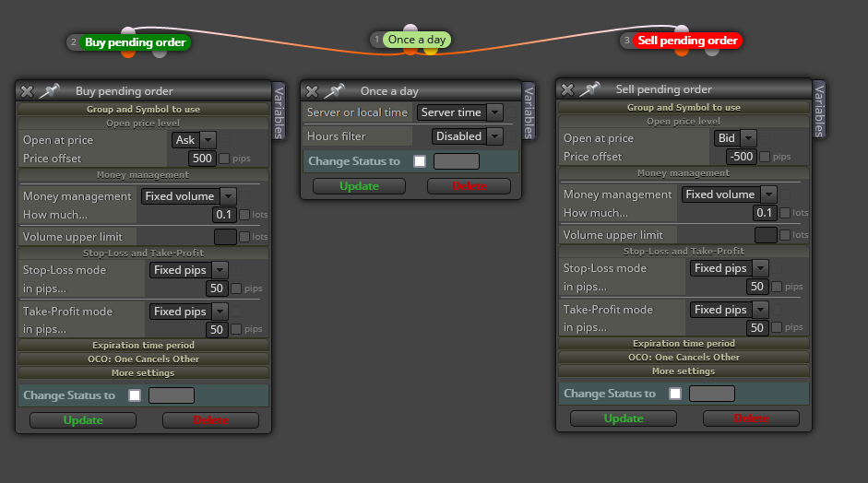
Task: Click orange output connector of Sell node
Action: 682,52
